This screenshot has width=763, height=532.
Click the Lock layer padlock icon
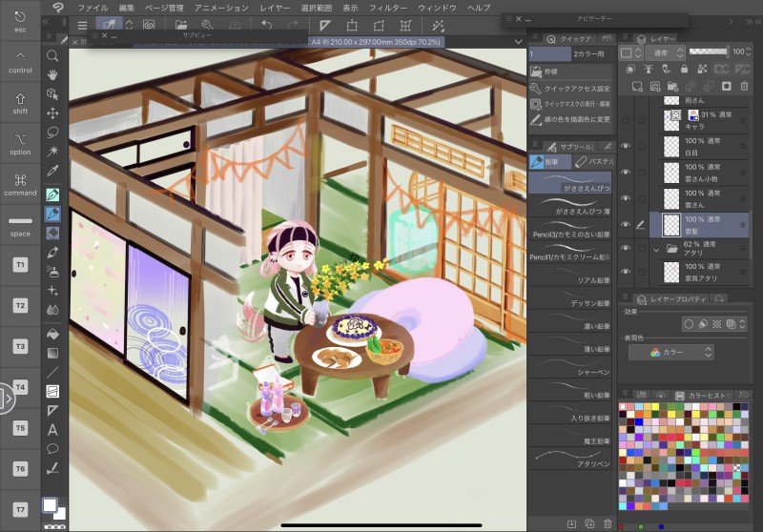point(684,69)
